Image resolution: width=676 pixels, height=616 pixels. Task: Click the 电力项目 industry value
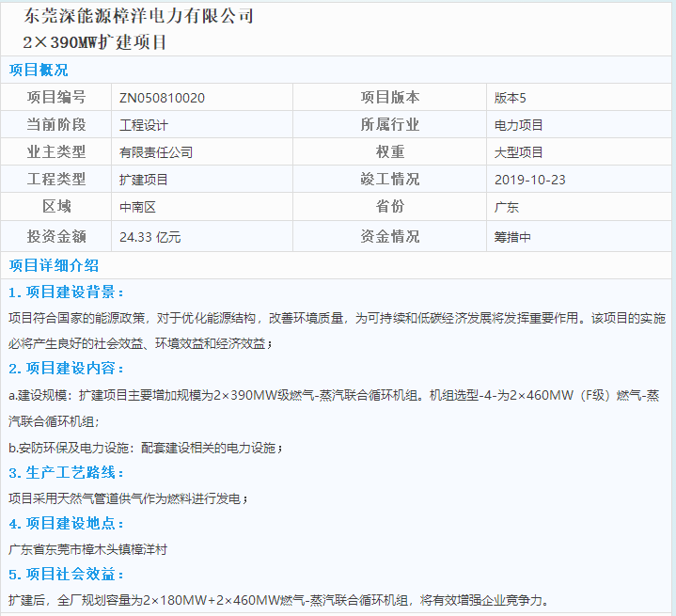tap(519, 125)
